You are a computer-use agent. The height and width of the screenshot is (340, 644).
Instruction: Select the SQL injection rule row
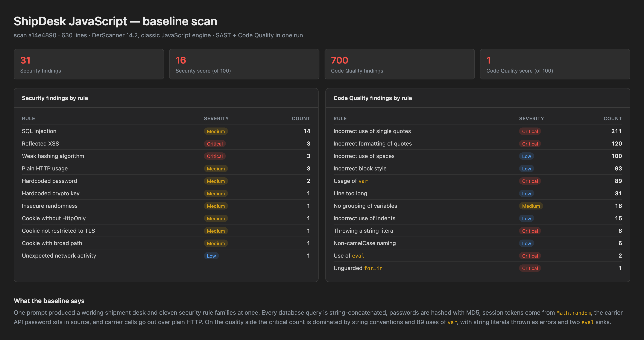click(166, 131)
